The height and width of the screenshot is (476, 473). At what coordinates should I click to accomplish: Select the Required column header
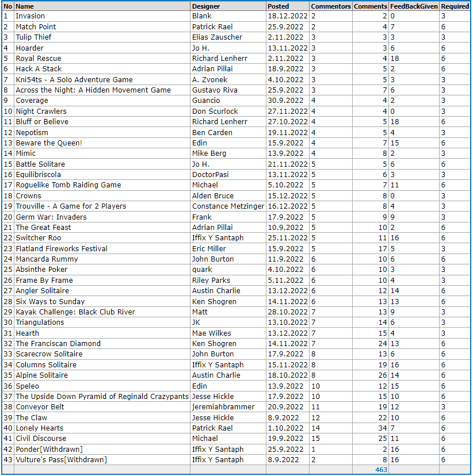455,6
